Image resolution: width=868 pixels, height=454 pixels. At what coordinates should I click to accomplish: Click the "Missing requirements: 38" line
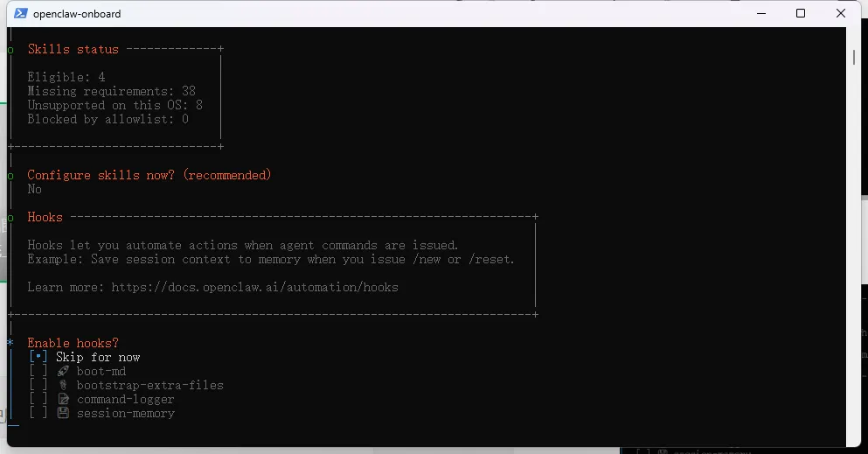pyautogui.click(x=111, y=91)
